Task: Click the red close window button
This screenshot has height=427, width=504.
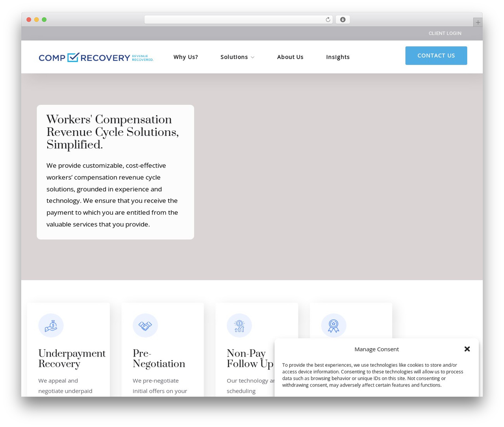Action: pyautogui.click(x=29, y=20)
